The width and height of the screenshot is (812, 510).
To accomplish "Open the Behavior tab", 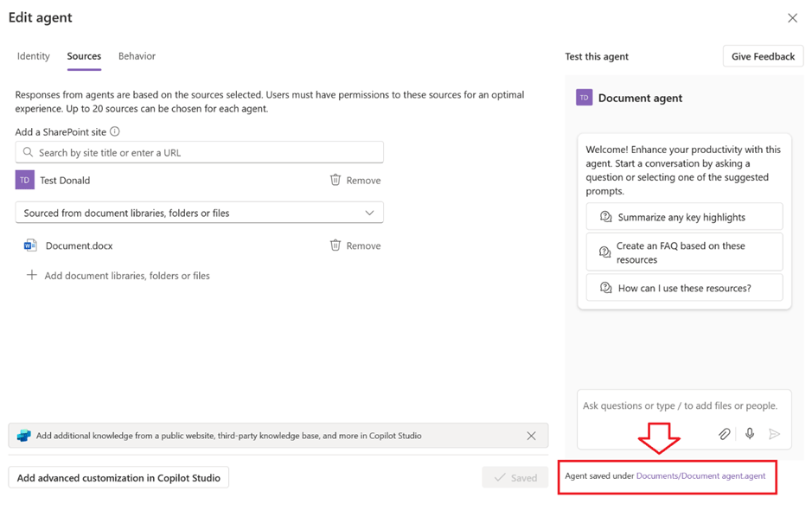I will 137,56.
